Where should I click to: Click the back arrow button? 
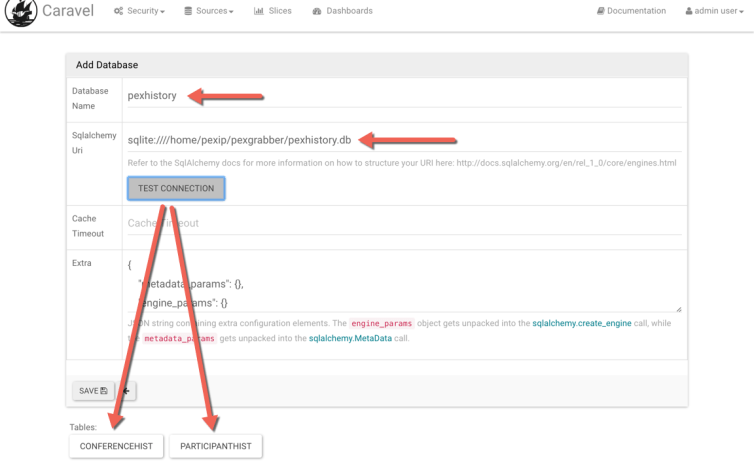pos(126,391)
